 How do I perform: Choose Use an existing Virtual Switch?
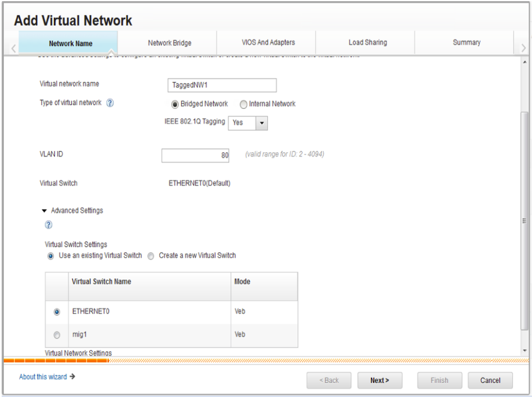[51, 256]
